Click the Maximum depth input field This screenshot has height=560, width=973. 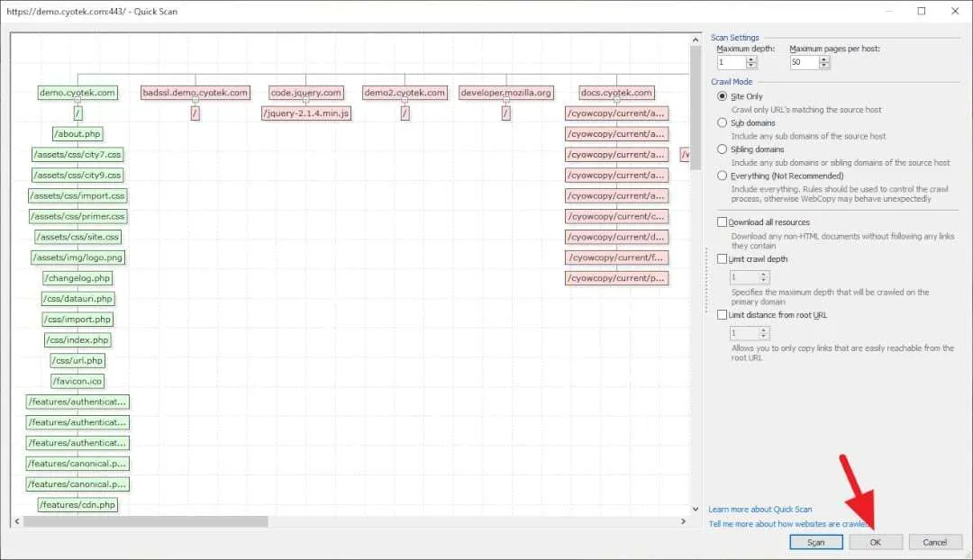click(731, 63)
